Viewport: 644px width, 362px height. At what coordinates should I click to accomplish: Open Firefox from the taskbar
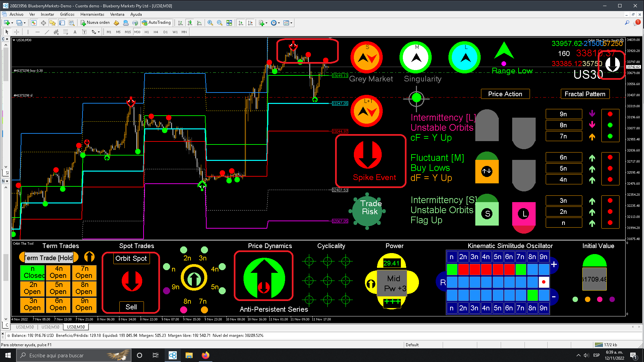tap(205, 355)
